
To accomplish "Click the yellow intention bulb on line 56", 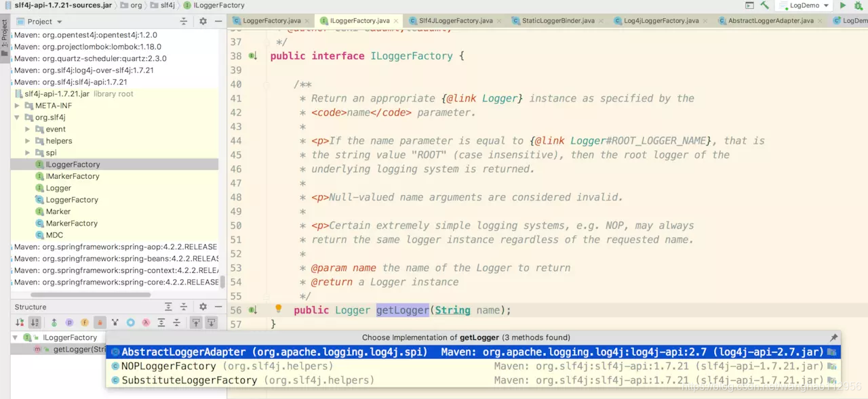I will (278, 309).
